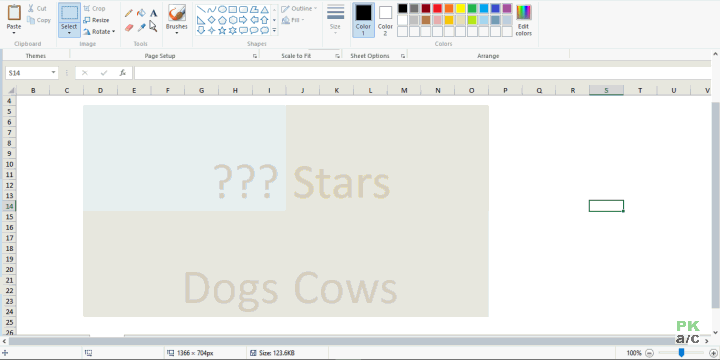720x360 pixels.
Task: Click the selected cell S14
Action: (606, 206)
